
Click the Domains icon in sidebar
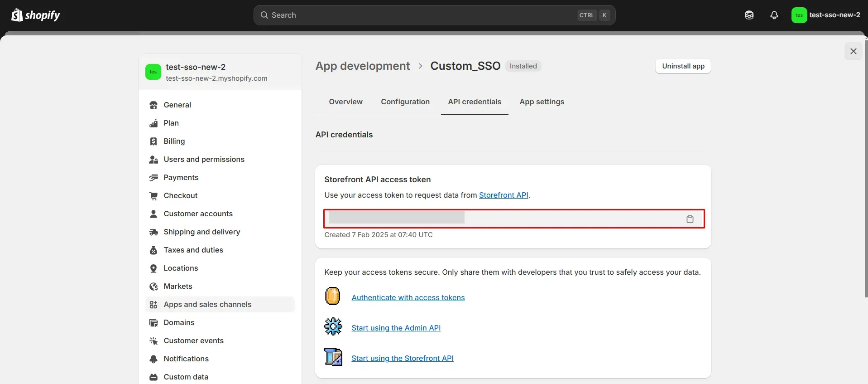tap(153, 323)
